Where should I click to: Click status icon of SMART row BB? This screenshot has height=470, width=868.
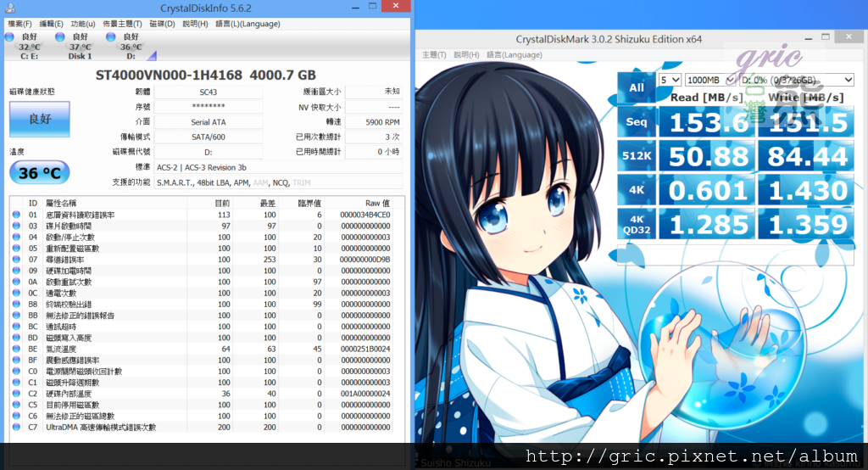click(x=16, y=316)
